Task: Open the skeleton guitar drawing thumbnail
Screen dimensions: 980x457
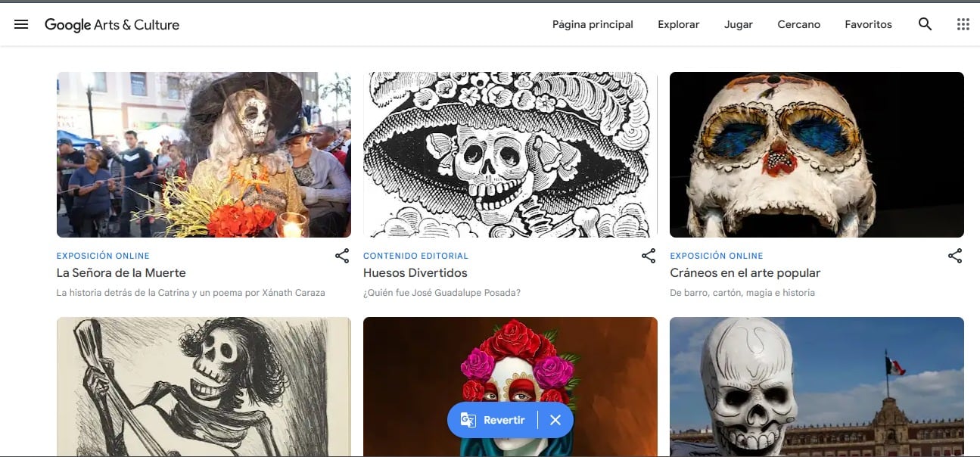Action: (x=204, y=386)
